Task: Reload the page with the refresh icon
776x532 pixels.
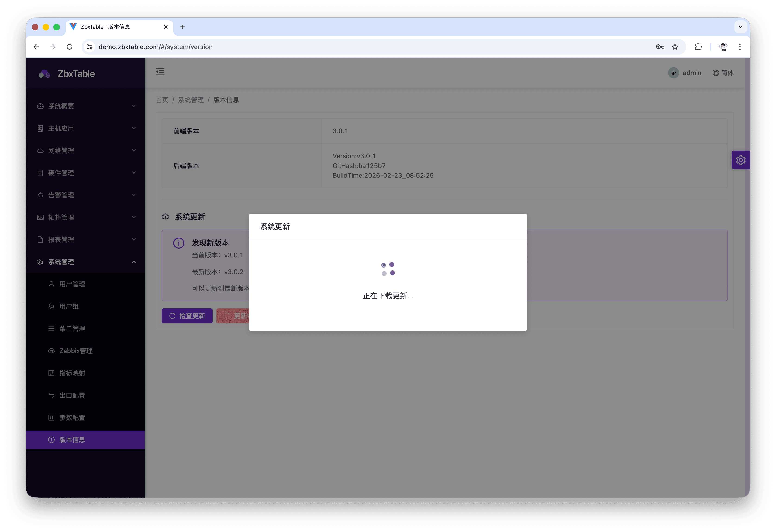Action: [69, 47]
